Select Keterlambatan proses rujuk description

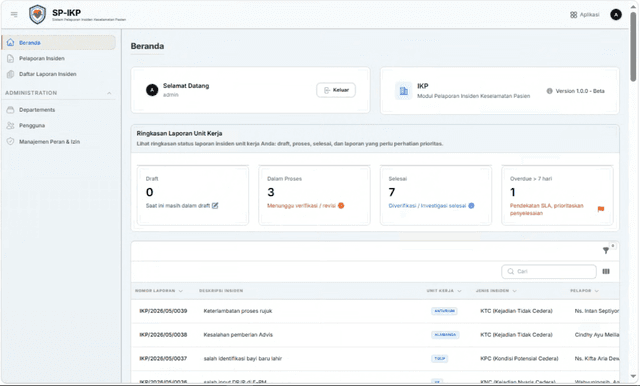click(x=238, y=311)
